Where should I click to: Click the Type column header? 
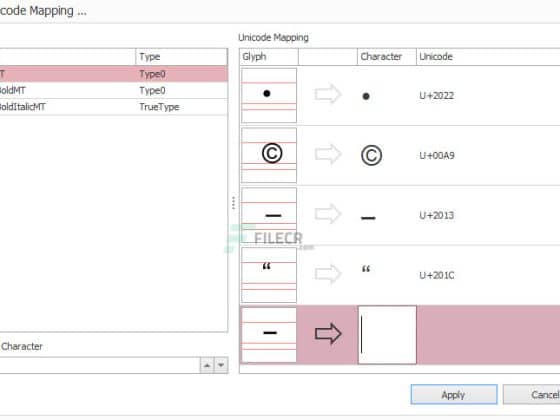(181, 57)
